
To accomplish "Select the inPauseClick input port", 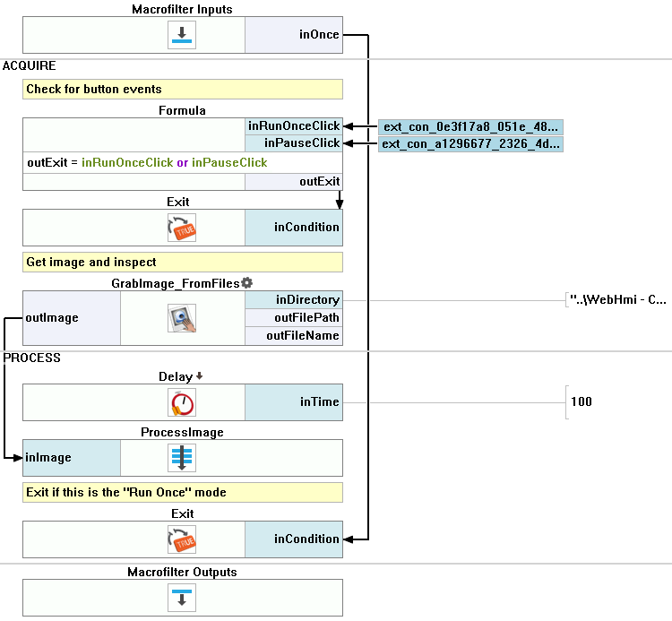I will 301,143.
